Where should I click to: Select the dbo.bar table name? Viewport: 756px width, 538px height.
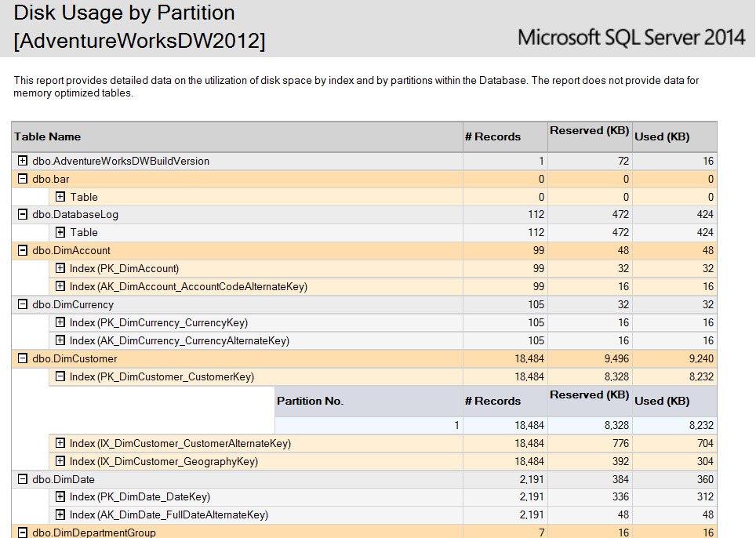(51, 179)
